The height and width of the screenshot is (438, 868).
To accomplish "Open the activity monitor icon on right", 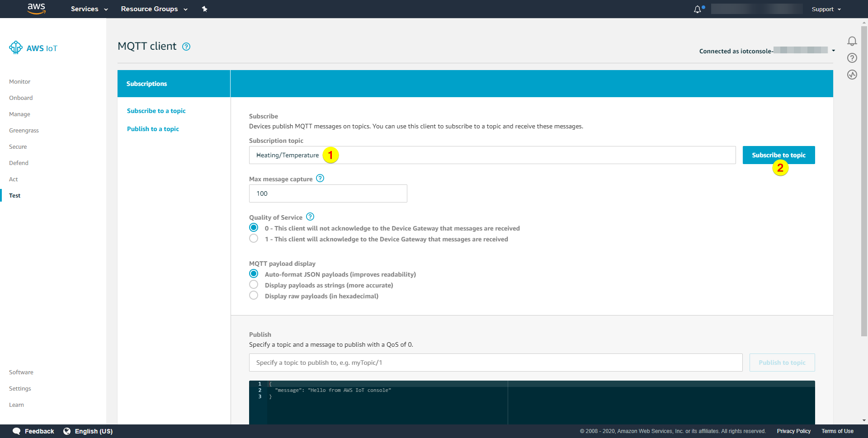I will point(852,75).
